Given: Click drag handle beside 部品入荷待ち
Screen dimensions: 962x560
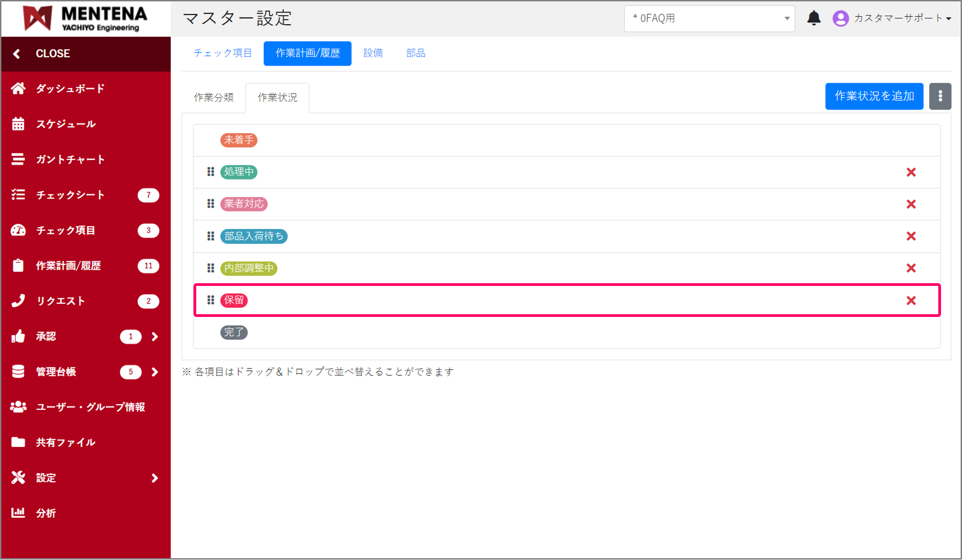Looking at the screenshot, I should tap(210, 236).
